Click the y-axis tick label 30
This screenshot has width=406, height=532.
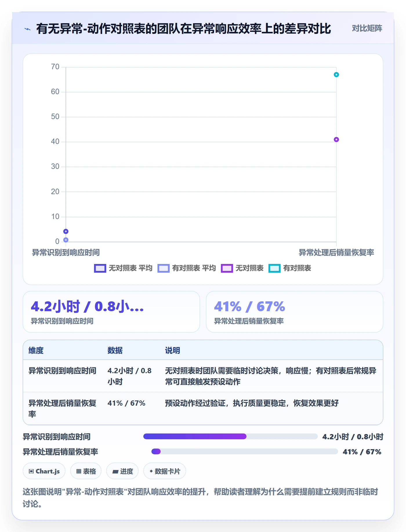(x=55, y=167)
